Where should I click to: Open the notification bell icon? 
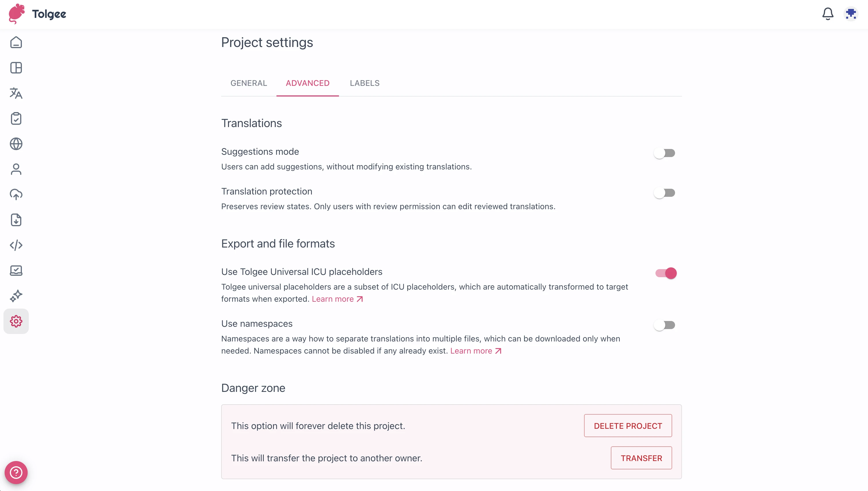click(828, 14)
